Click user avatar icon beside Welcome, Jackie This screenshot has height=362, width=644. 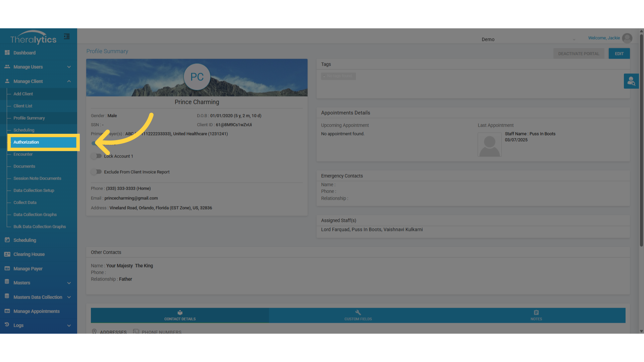tap(627, 38)
